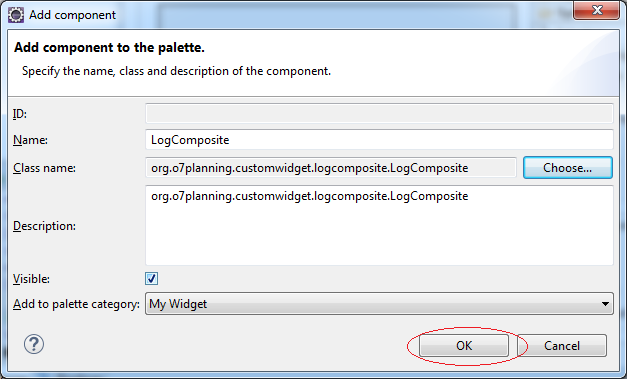Click the bold heading Add component to the palette
The height and width of the screenshot is (379, 627).
[109, 48]
